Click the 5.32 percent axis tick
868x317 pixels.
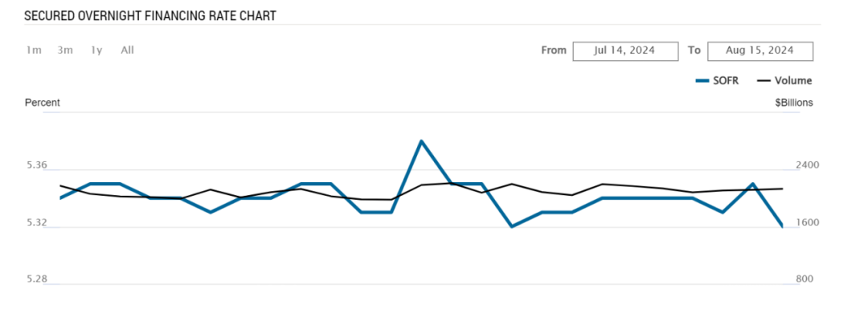tap(36, 223)
